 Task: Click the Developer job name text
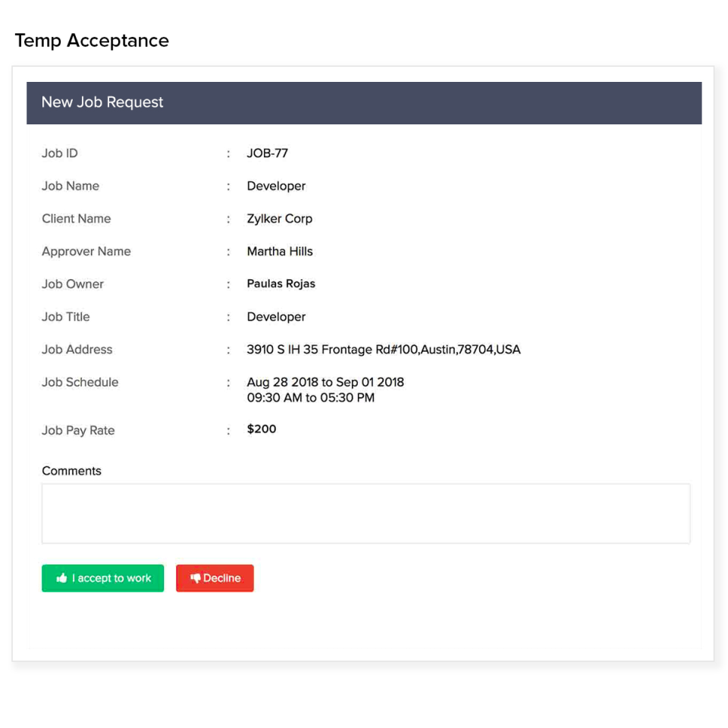coord(276,186)
